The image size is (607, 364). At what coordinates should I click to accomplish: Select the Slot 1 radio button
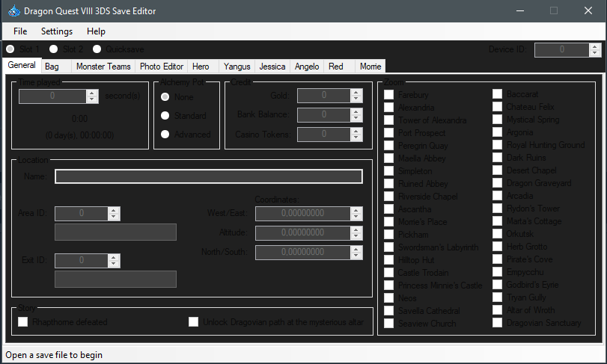point(10,49)
